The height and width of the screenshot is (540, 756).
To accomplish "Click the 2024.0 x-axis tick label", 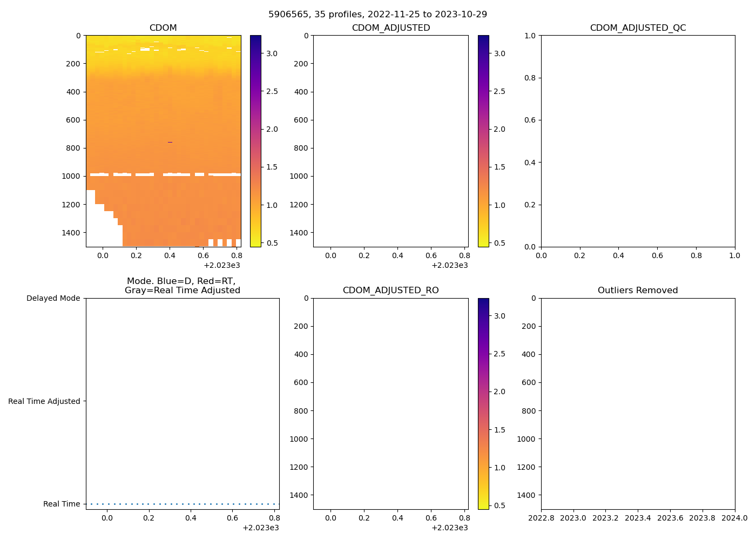I will coord(735,518).
